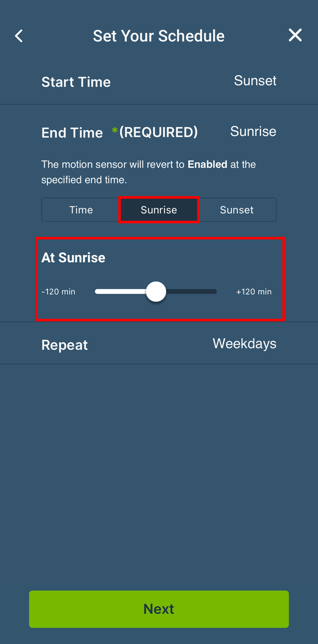This screenshot has height=644, width=318.
Task: Tap the motion sensor description text
Action: [148, 172]
